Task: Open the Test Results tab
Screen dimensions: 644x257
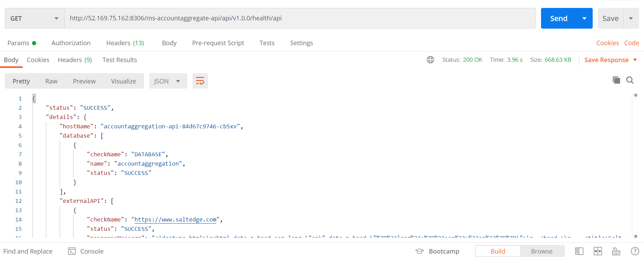Action: pos(120,60)
